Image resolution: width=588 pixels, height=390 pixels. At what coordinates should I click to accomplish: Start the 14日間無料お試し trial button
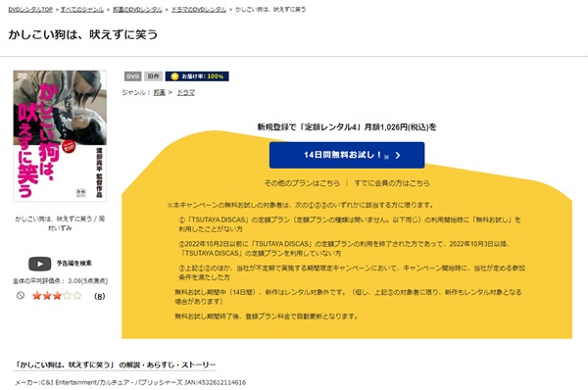pos(347,155)
